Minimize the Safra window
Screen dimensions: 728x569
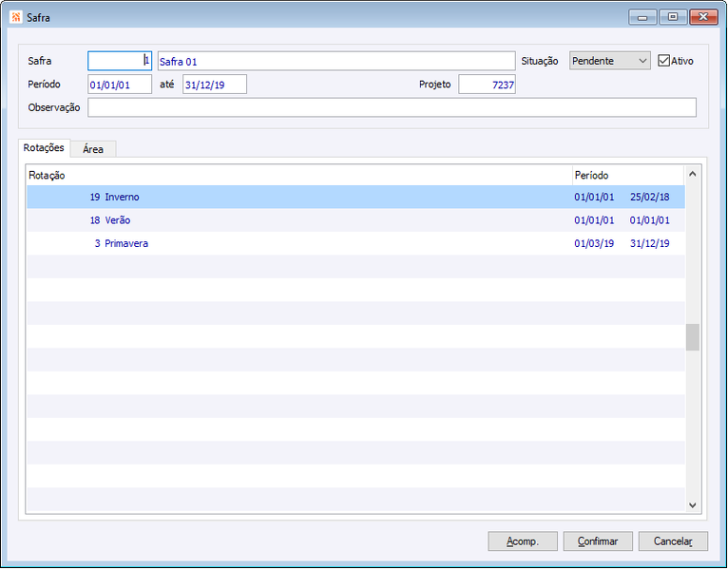pos(642,17)
